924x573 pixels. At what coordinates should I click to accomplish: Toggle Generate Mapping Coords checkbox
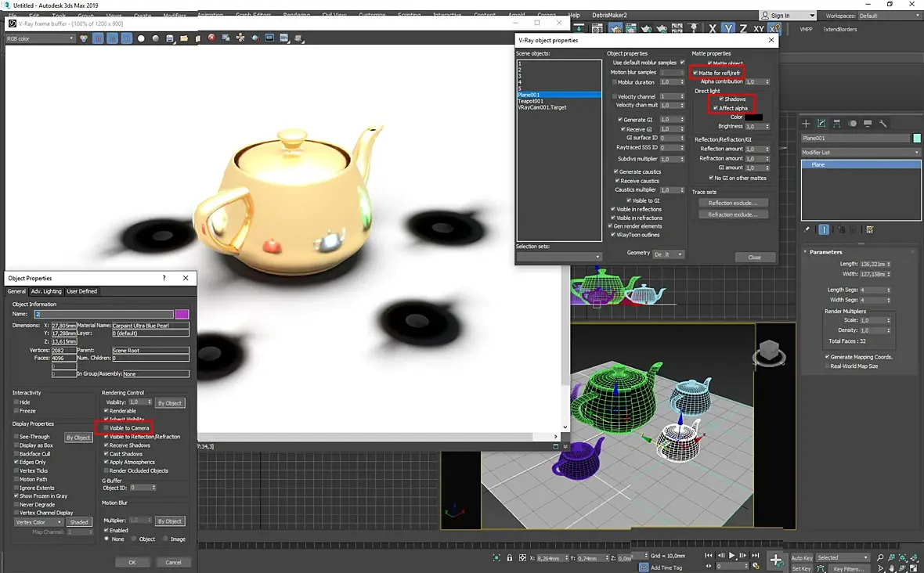(828, 357)
